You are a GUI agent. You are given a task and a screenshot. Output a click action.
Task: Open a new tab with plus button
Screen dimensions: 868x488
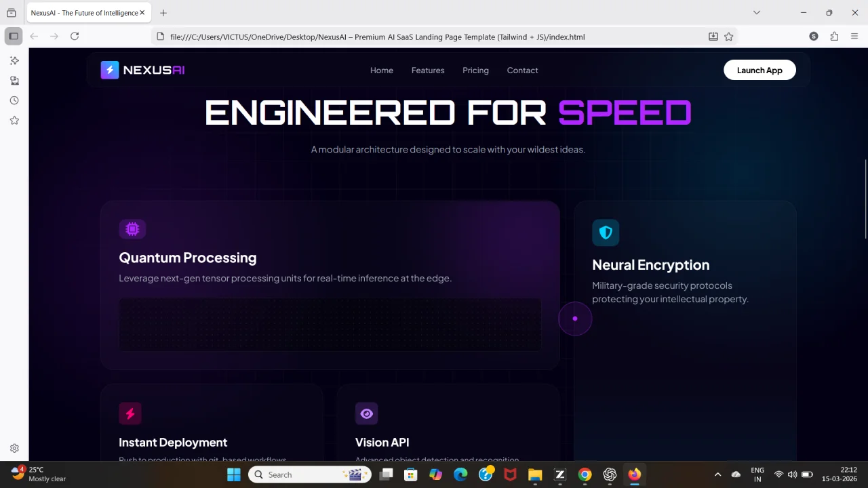tap(163, 13)
